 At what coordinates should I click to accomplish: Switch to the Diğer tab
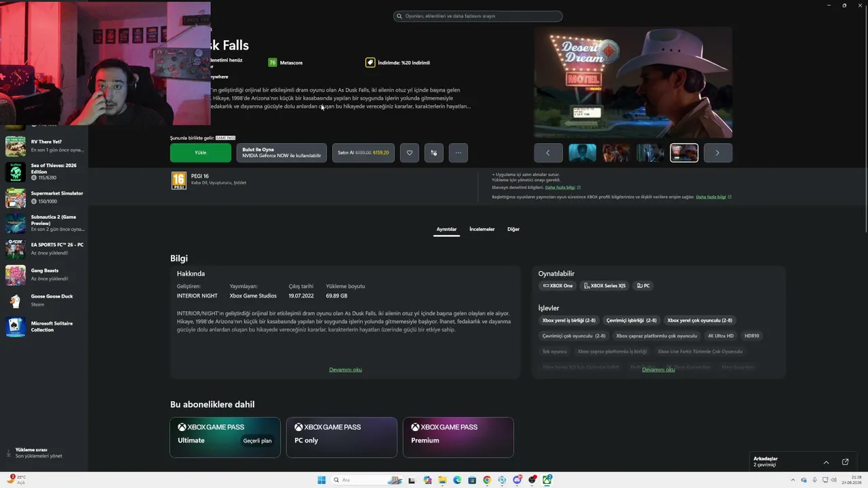(513, 229)
